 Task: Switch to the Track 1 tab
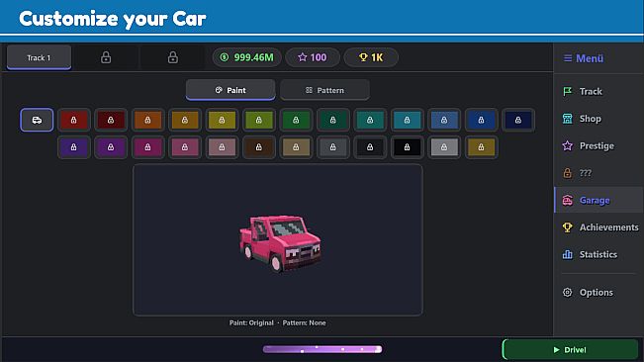tap(39, 57)
